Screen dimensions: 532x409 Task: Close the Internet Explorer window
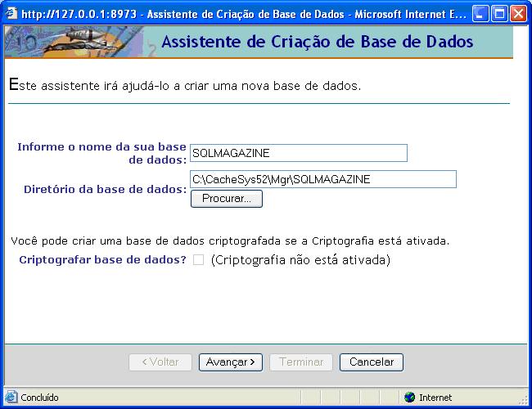(519, 14)
